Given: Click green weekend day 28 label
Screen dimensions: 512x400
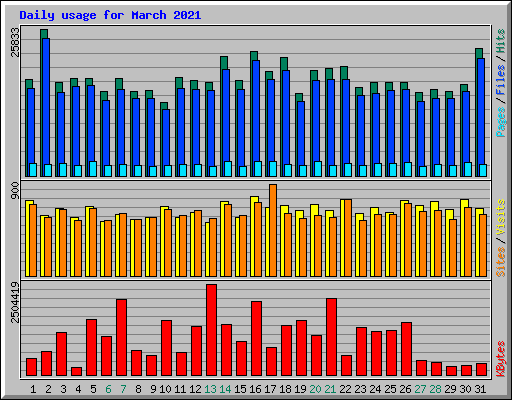Looking at the screenshot, I should (435, 389).
